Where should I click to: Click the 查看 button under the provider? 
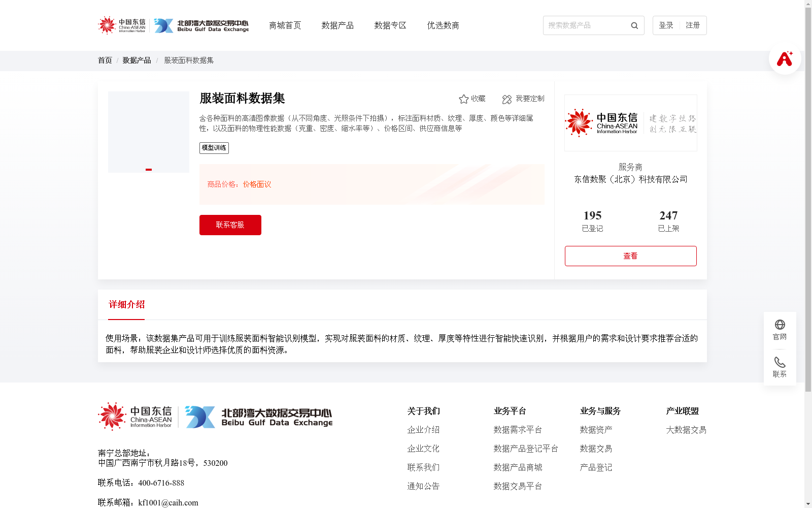click(631, 256)
